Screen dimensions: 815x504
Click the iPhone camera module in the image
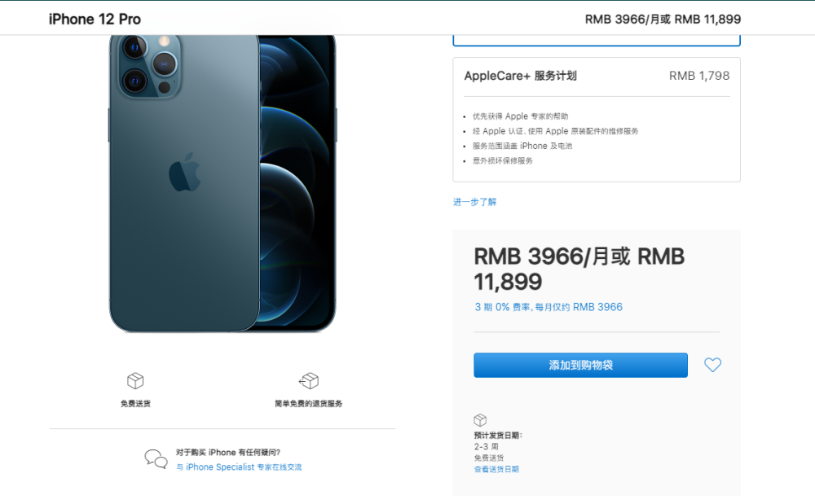150,66
